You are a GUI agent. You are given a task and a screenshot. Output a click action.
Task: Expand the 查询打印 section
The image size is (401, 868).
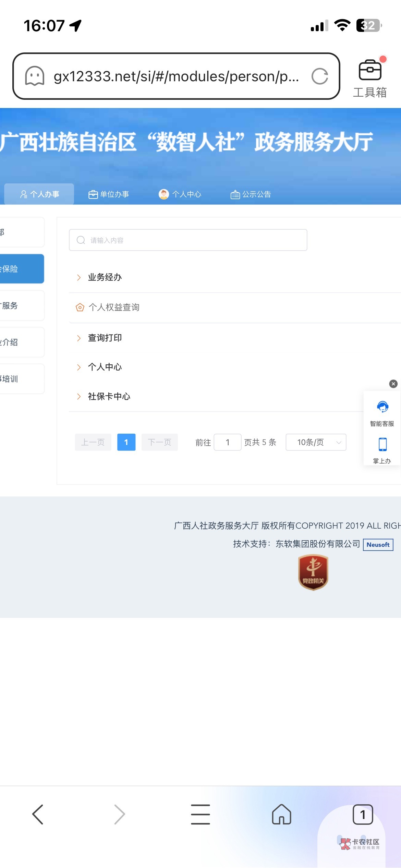[x=105, y=338]
